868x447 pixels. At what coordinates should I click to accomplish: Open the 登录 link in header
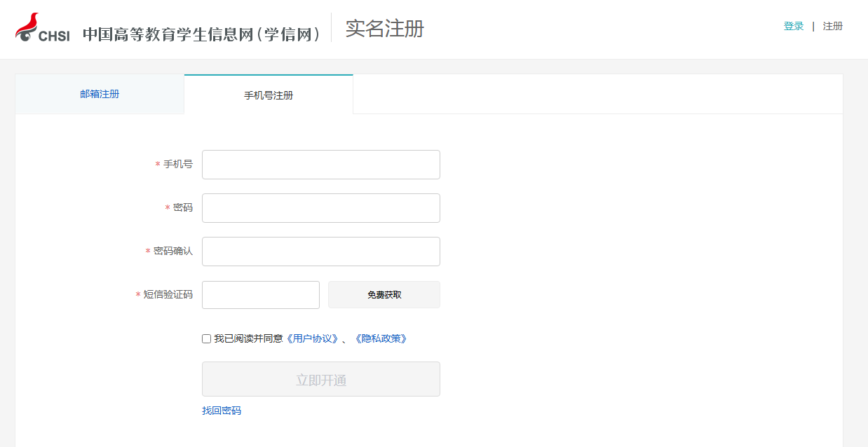click(x=794, y=27)
